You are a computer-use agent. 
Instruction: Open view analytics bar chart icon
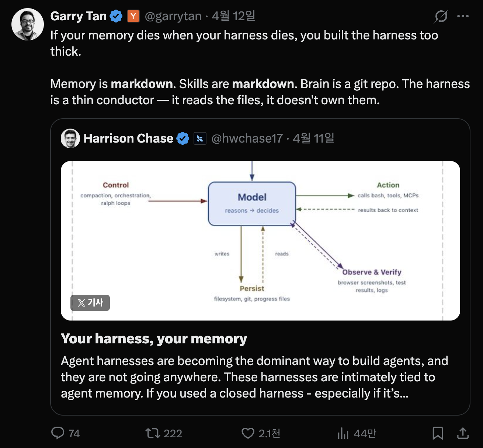point(343,433)
